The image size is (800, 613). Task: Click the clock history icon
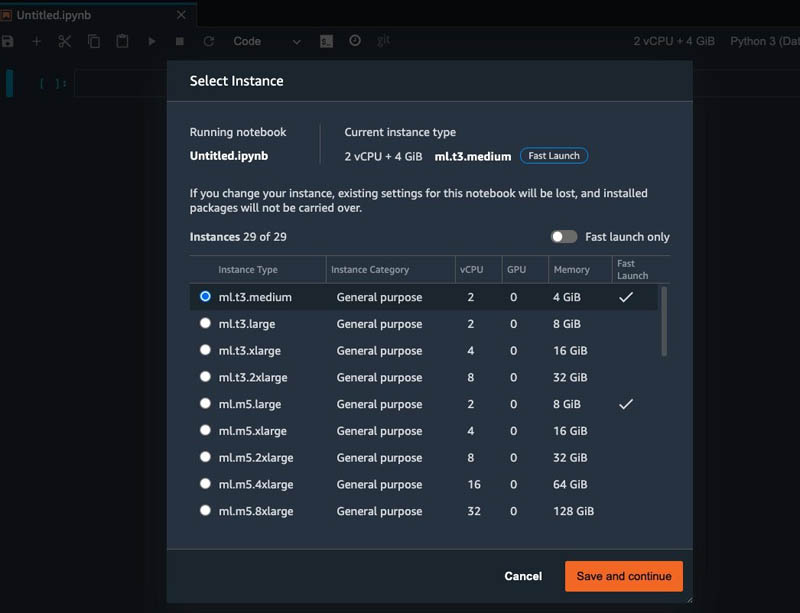coord(355,40)
